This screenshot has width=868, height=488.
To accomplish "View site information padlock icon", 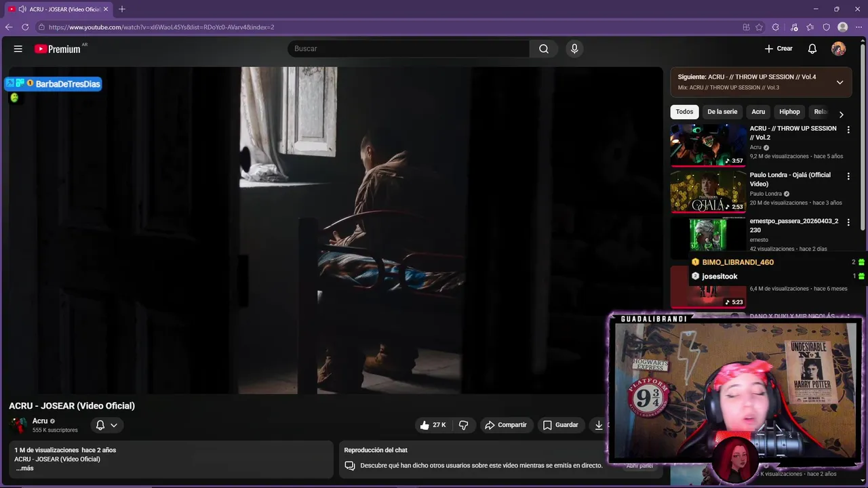I will click(x=41, y=27).
